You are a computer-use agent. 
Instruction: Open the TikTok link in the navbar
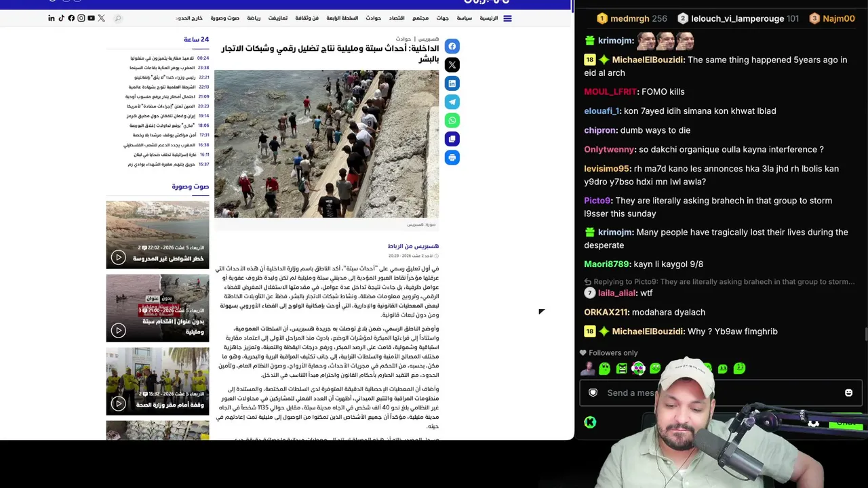pos(61,18)
